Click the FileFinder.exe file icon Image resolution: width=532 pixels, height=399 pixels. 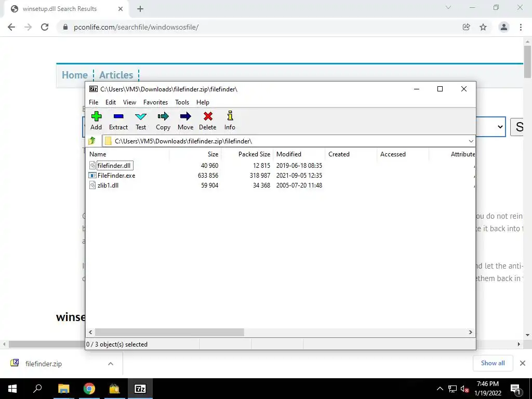click(x=92, y=176)
